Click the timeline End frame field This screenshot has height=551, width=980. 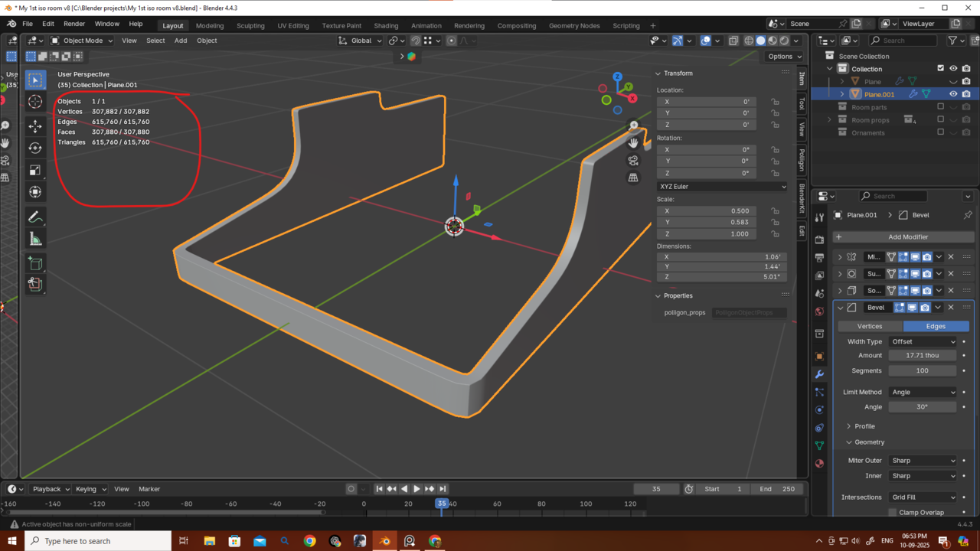click(x=778, y=489)
